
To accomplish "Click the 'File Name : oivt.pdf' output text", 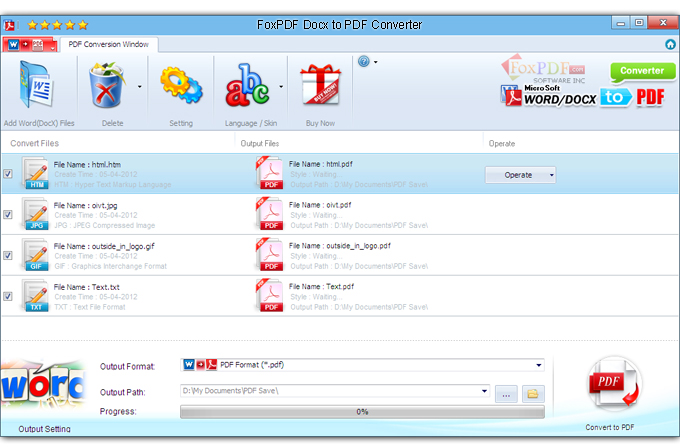I will 320,205.
